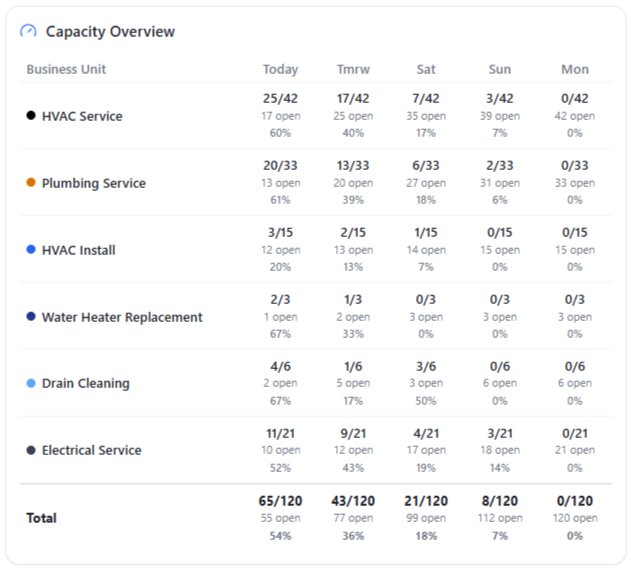
Task: Click the 65/120 Total Today cell
Action: pos(280,518)
